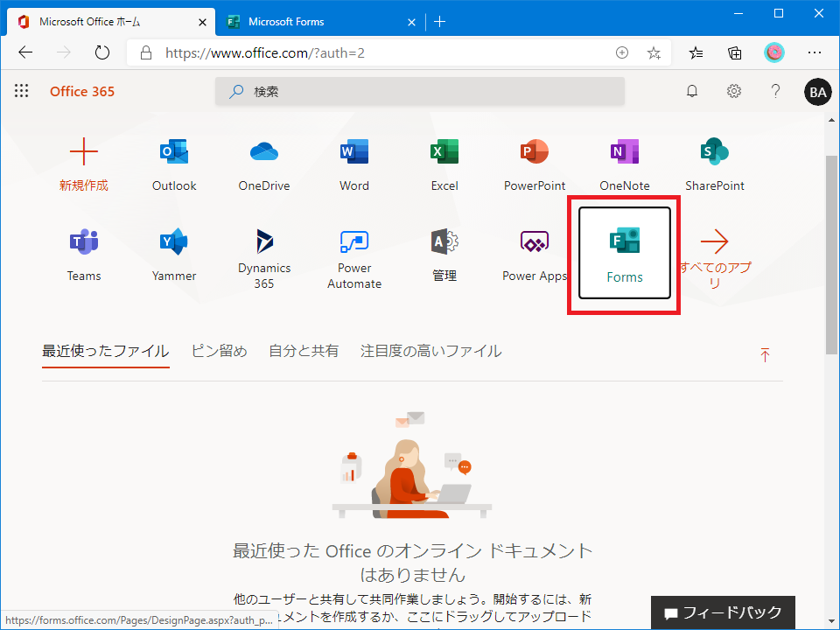The width and height of the screenshot is (840, 630).
Task: Open the OneDrive app
Action: click(x=264, y=165)
